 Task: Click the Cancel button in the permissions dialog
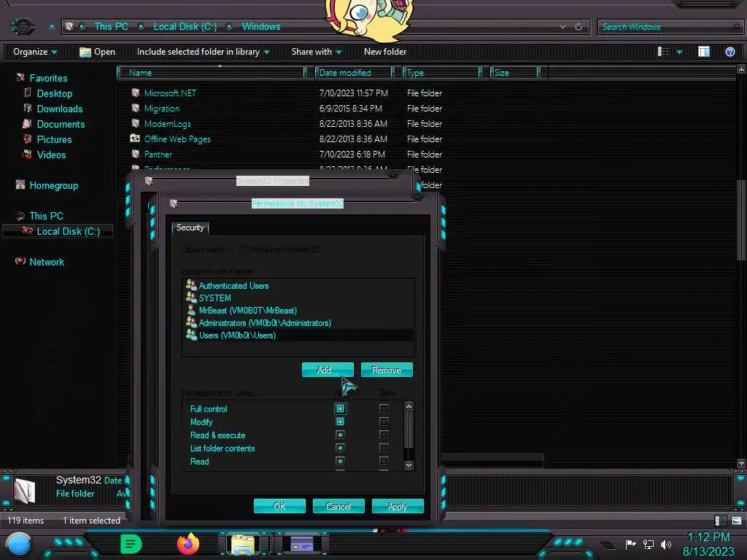(338, 506)
